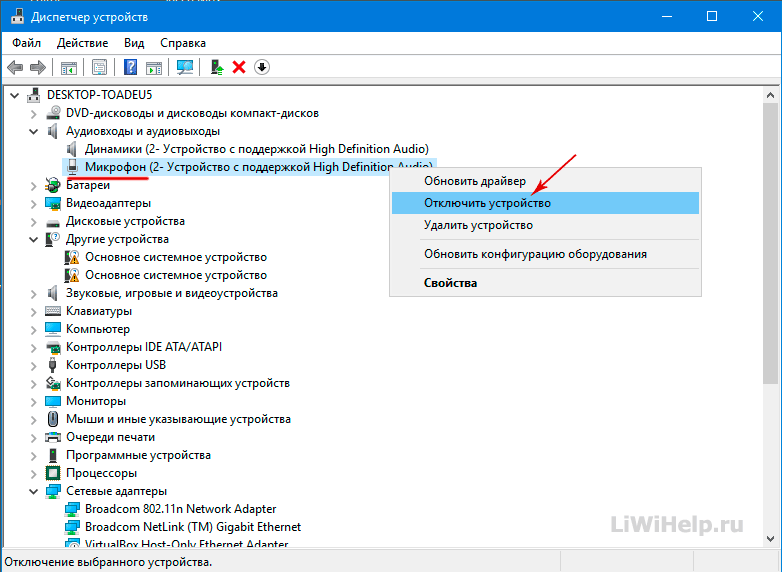Click the Очереди печати printer icon
Screen dimensions: 782x572
53,437
